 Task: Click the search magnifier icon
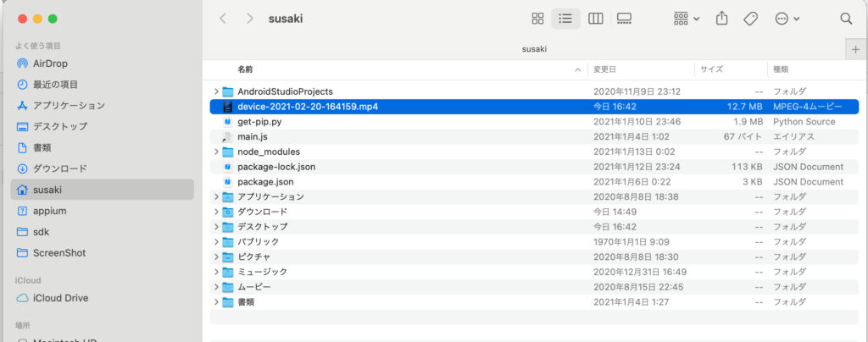846,19
